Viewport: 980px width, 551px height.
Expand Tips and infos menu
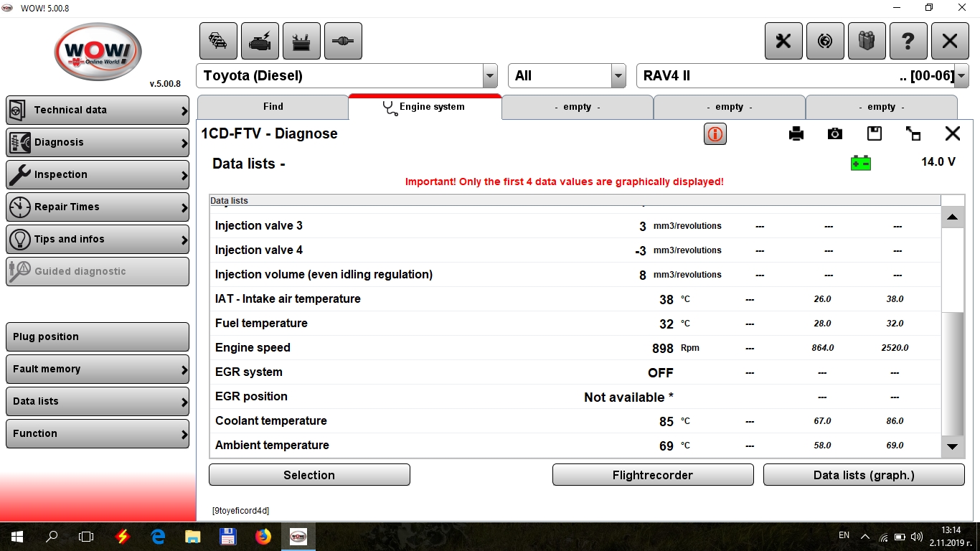[98, 240]
